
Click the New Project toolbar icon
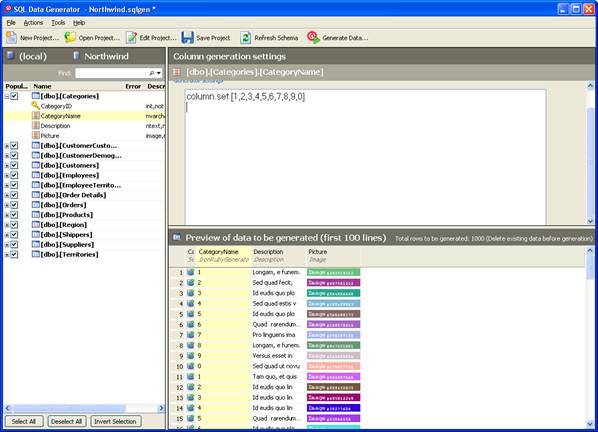point(11,37)
